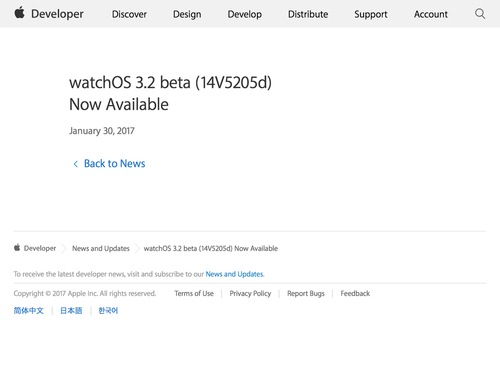Open Developer home in the navigation bar
Screen dimensions: 500x375
(x=57, y=14)
